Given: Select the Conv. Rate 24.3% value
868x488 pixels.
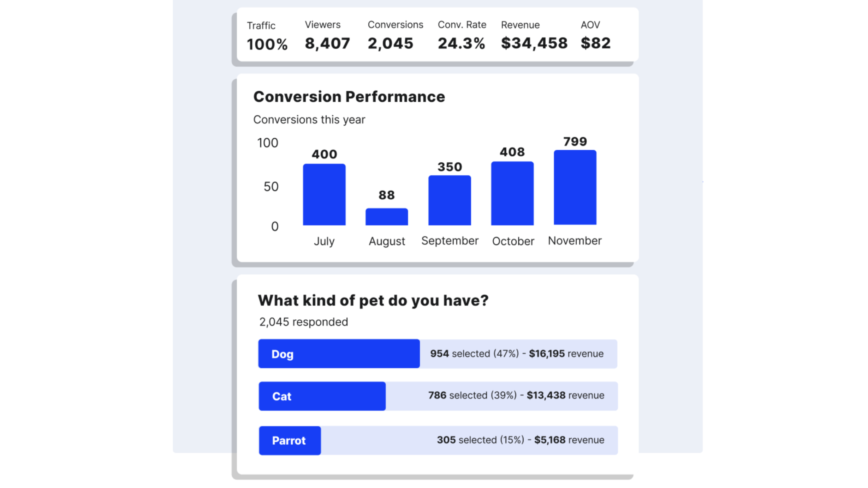Looking at the screenshot, I should click(x=461, y=43).
